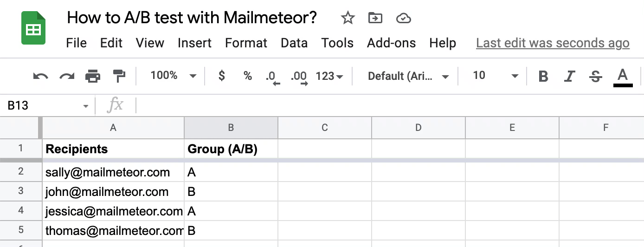Select group cell B next to john
Viewport: 644px width, 247px height.
click(x=231, y=192)
